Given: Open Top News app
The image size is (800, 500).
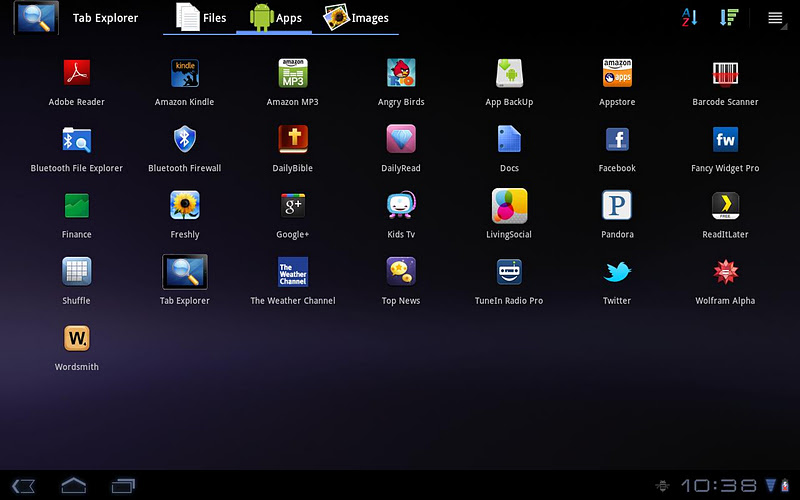Looking at the screenshot, I should click(401, 271).
